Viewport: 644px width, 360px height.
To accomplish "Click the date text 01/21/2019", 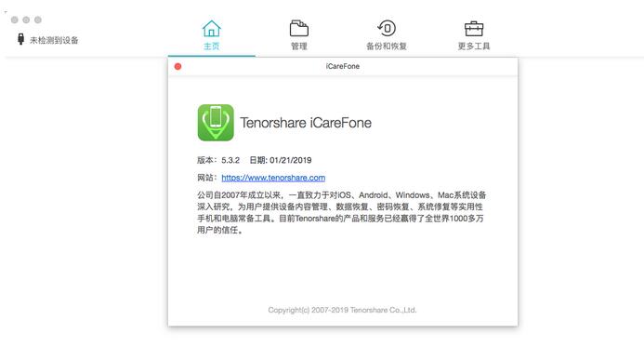I will [290, 160].
